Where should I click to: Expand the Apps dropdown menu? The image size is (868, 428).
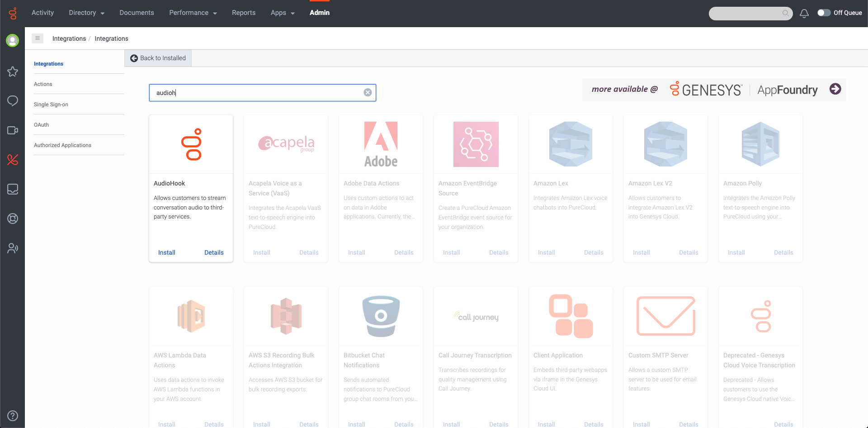(283, 13)
